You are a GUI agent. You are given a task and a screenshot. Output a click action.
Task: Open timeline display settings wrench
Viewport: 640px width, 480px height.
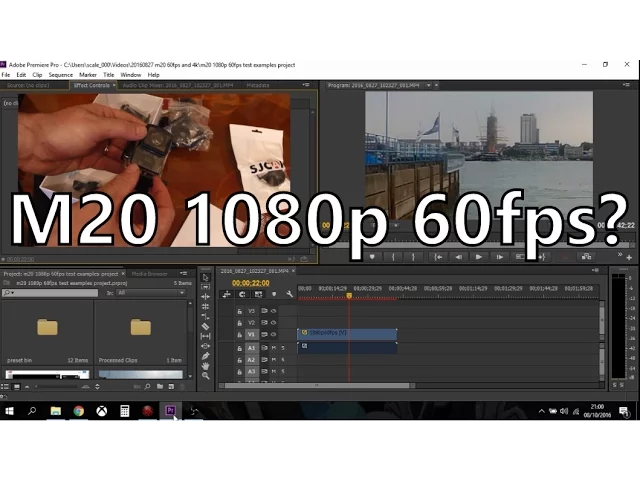289,294
